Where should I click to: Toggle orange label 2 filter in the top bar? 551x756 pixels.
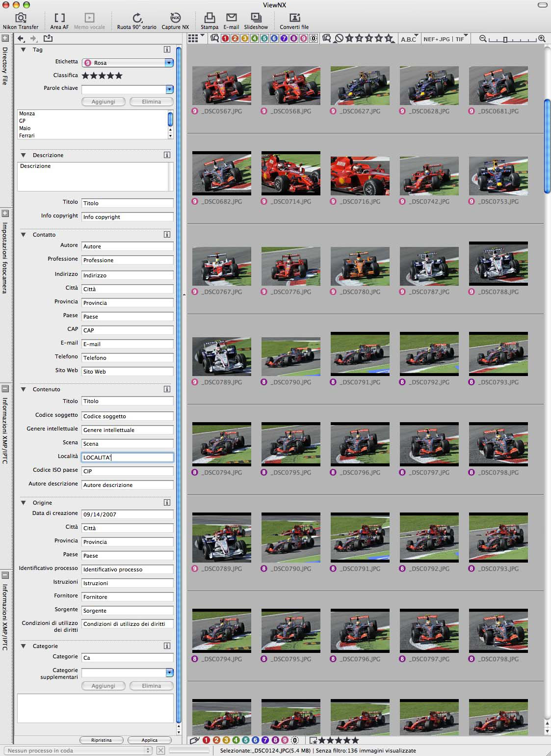(x=235, y=38)
